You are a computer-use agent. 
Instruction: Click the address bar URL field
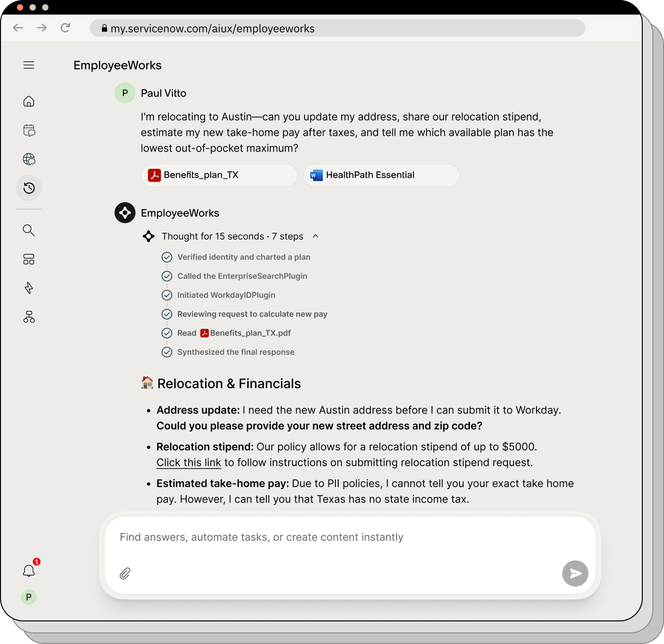(337, 28)
